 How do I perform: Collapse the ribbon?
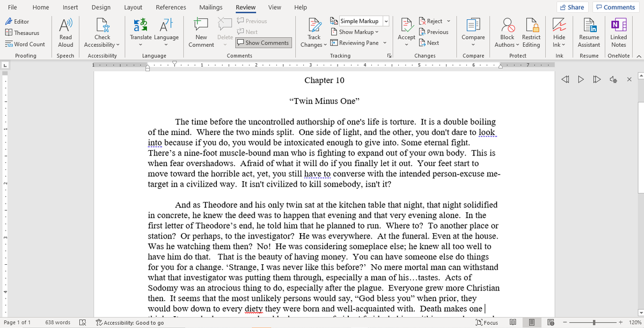[639, 56]
